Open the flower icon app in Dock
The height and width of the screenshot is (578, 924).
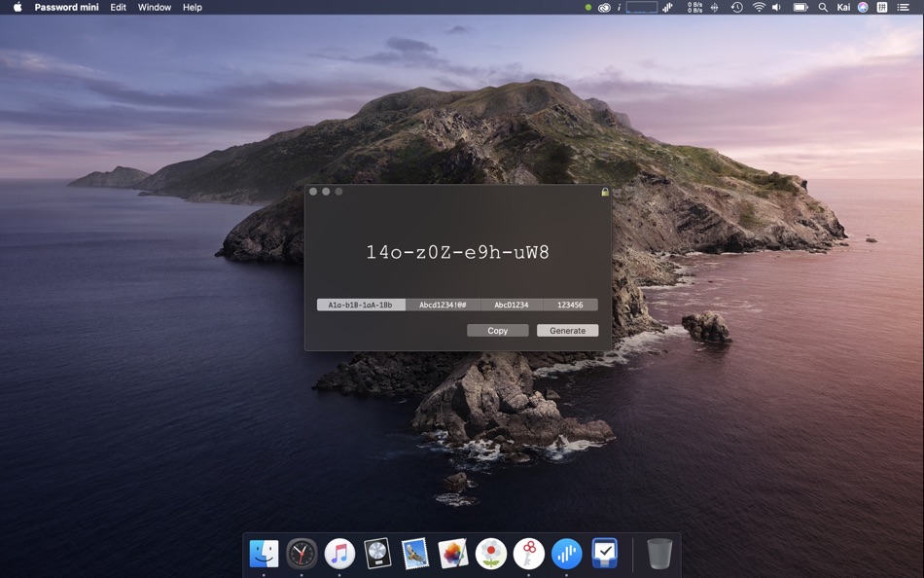pos(491,554)
